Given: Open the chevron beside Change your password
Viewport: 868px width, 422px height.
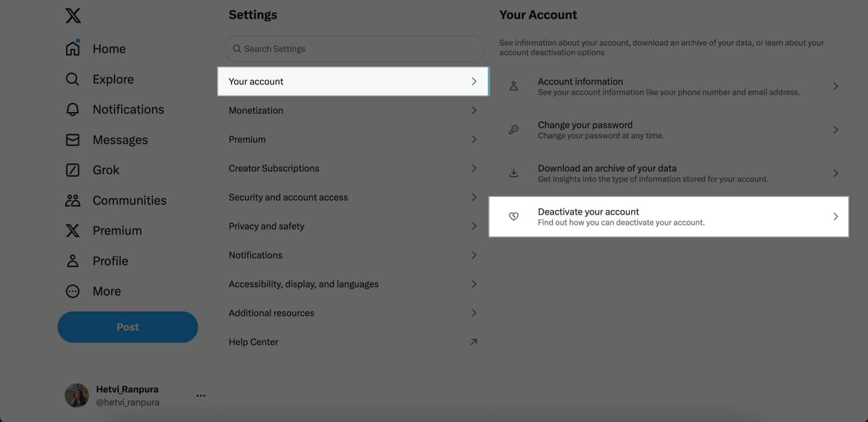Looking at the screenshot, I should coord(835,130).
